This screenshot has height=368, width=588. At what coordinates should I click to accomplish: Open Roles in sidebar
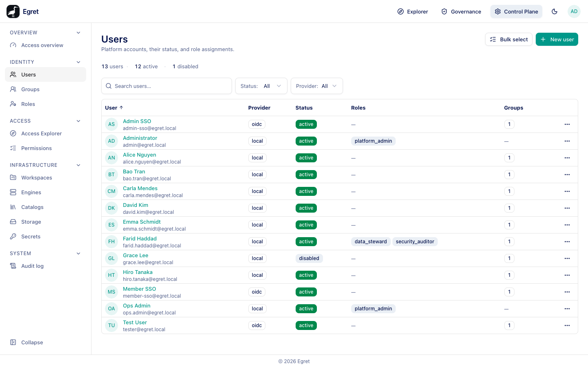[x=45, y=104]
